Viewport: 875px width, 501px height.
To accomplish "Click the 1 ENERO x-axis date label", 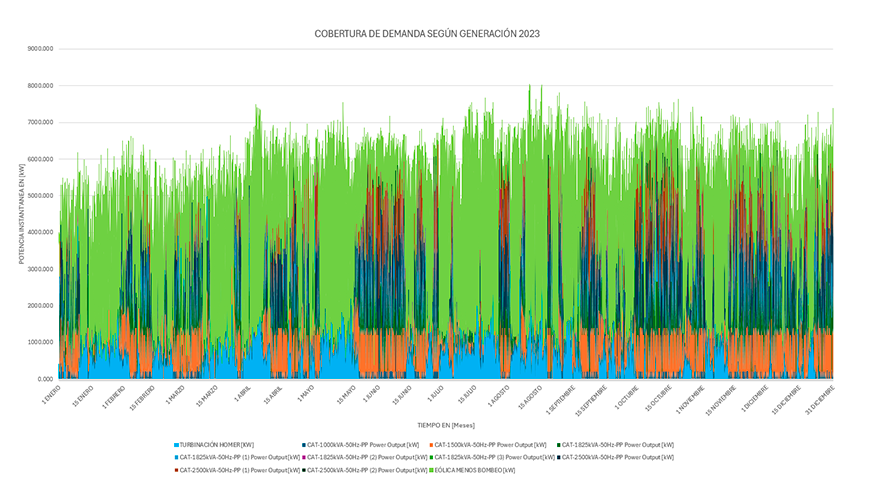I will click(52, 393).
